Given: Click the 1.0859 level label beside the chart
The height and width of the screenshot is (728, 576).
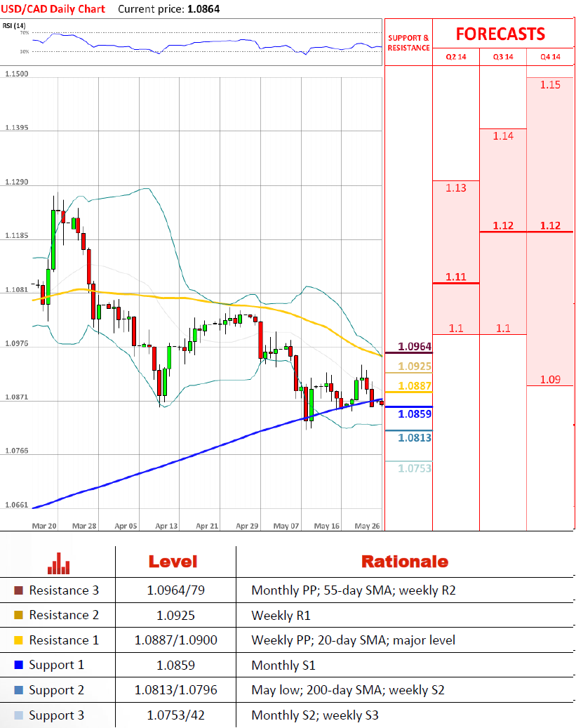Looking at the screenshot, I should 415,413.
